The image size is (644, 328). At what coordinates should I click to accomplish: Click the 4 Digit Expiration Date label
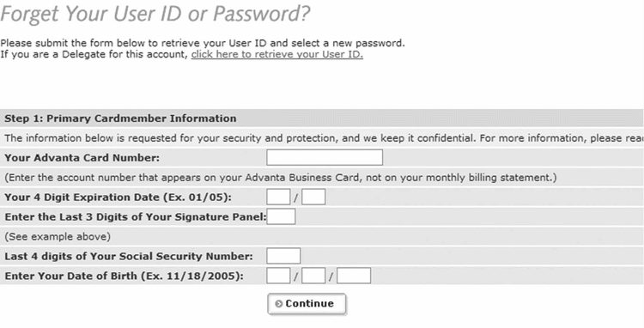tap(118, 197)
